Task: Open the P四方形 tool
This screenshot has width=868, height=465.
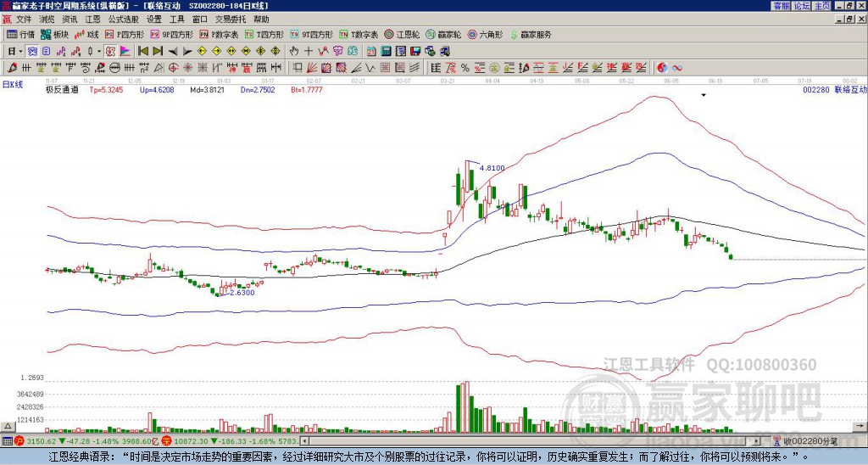Action: coord(125,34)
